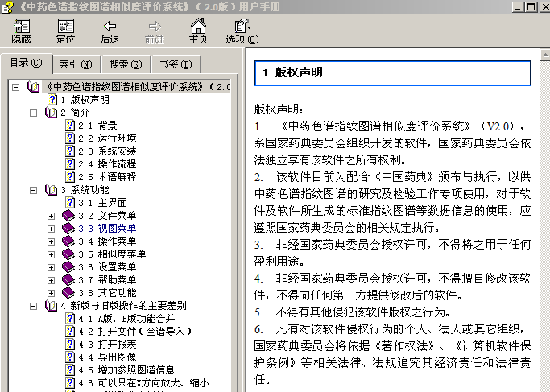Viewport: 550px width, 392px height.
Task: Go back with the 后退 arrow
Action: (x=110, y=32)
